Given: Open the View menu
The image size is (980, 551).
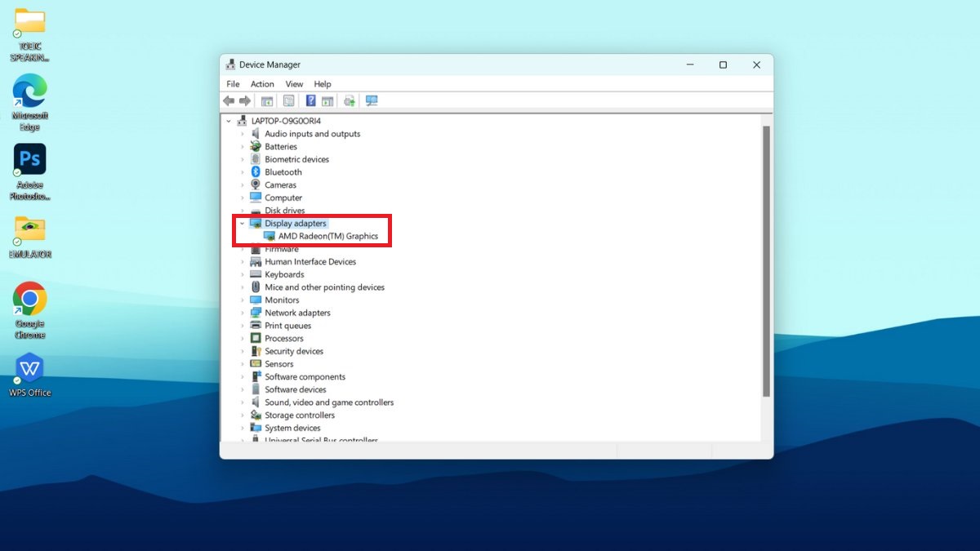Looking at the screenshot, I should tap(294, 84).
